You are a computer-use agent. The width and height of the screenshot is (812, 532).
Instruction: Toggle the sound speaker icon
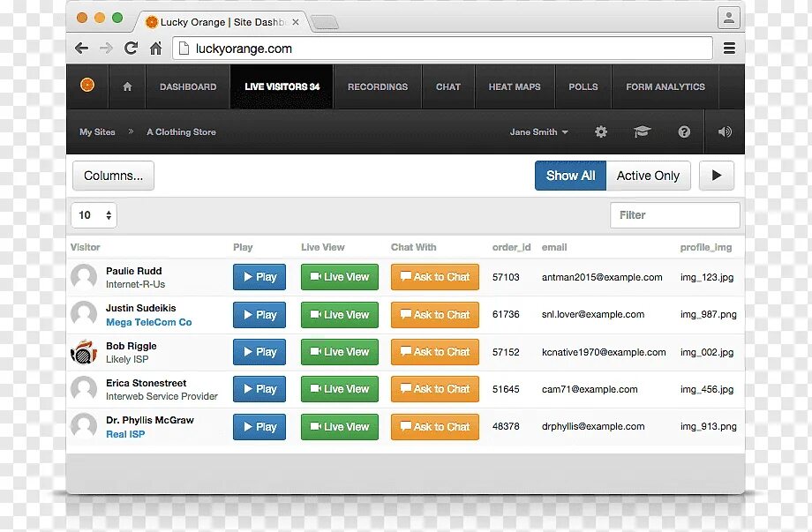pos(725,132)
